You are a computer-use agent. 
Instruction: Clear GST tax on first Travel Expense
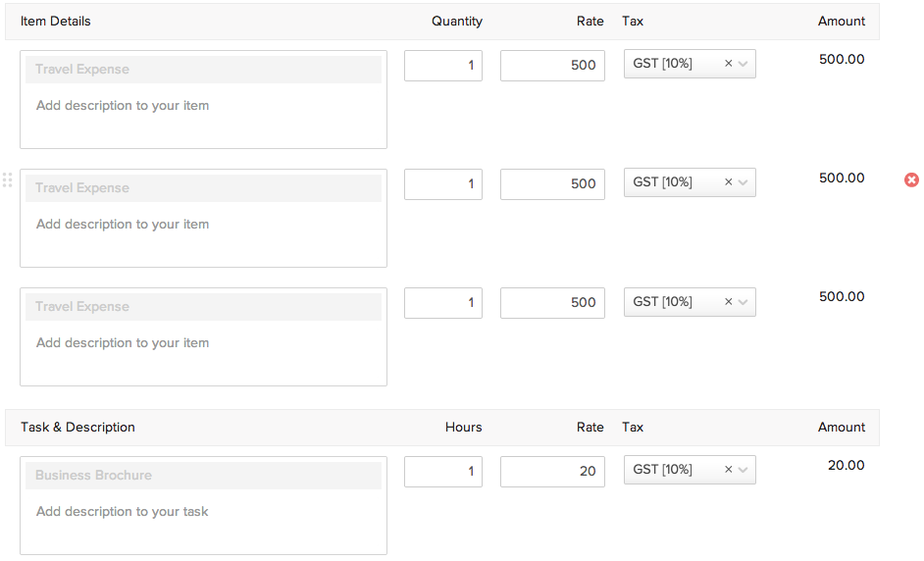coord(728,64)
